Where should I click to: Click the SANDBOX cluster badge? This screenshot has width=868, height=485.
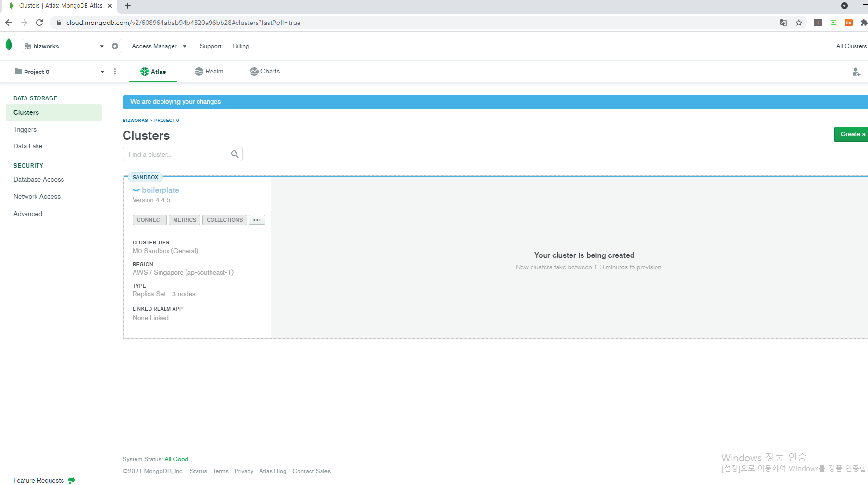[x=145, y=177]
